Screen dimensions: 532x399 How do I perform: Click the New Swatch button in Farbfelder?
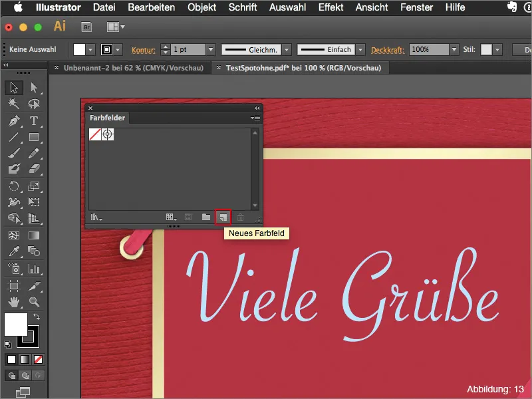pos(223,217)
